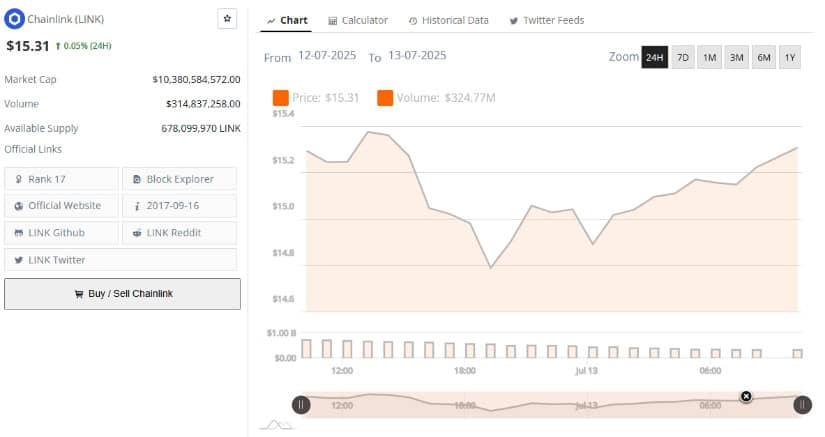Open the Twitter Feeds tab
825x437 pixels.
[547, 21]
